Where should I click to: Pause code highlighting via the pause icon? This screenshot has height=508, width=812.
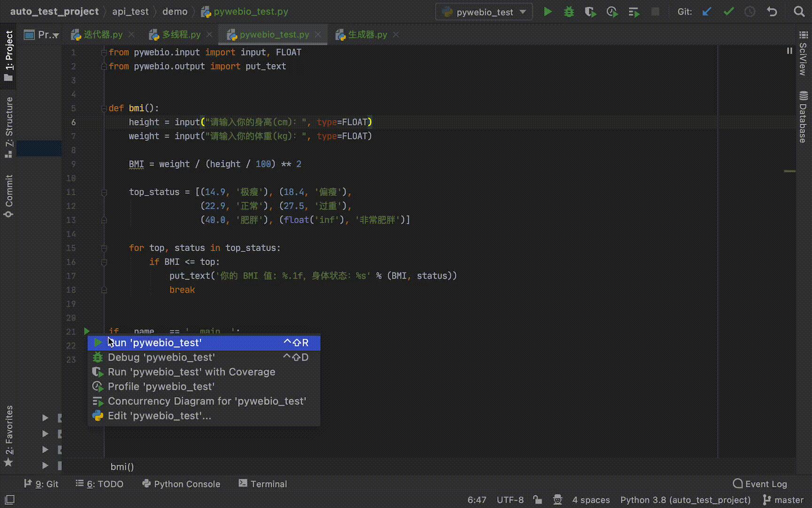pyautogui.click(x=789, y=51)
